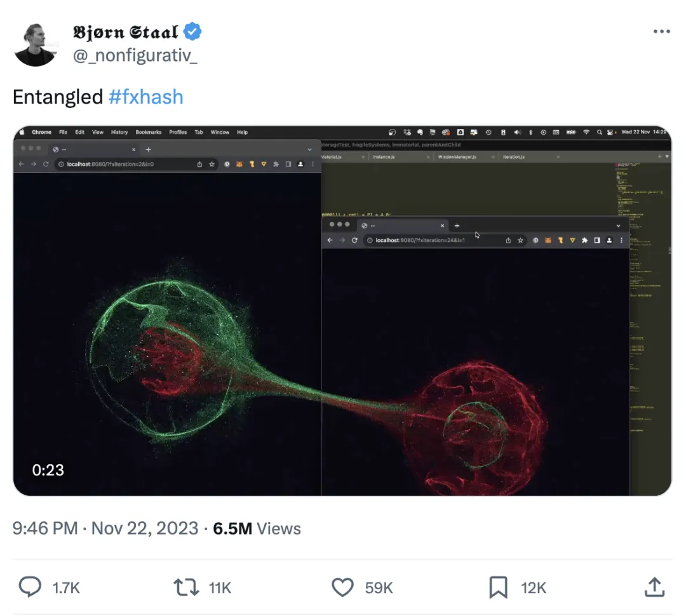This screenshot has width=686, height=616.
Task: Open the 9:46 PM timestamp link
Action: coord(44,528)
